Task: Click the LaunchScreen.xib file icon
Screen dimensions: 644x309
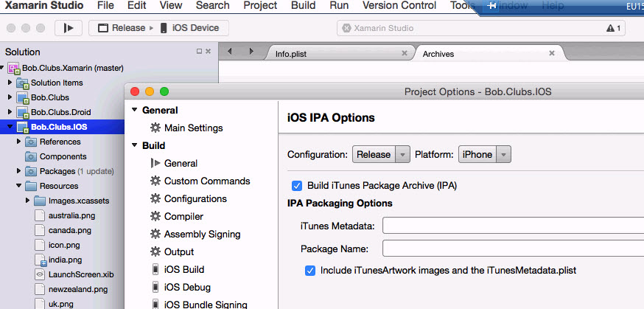Action: point(40,274)
